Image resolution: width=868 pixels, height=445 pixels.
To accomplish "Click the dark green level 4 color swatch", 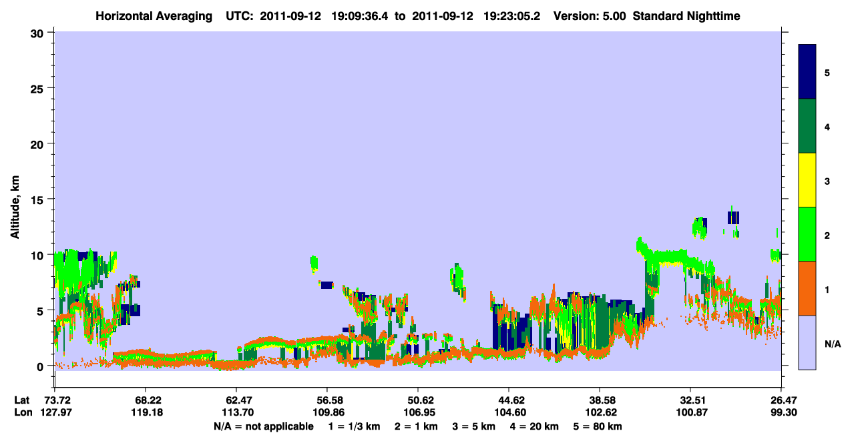I will [x=807, y=126].
